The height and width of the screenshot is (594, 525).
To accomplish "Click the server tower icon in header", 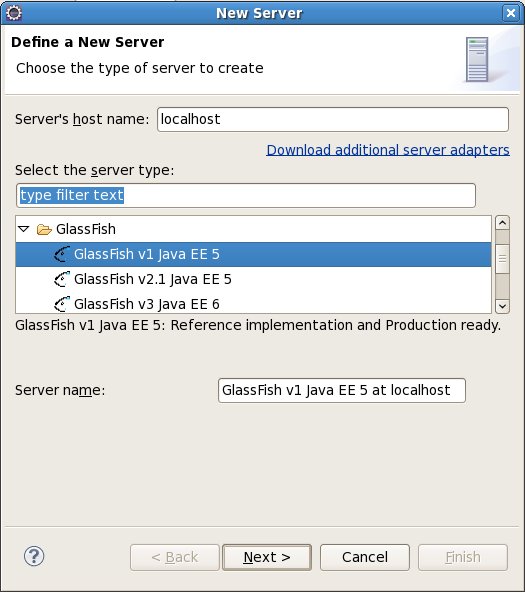I will click(x=477, y=59).
